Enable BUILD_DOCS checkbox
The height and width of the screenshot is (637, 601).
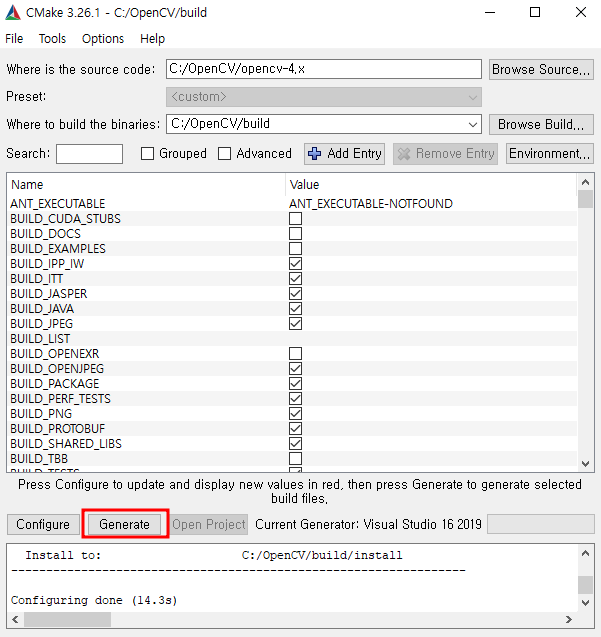[x=295, y=234]
